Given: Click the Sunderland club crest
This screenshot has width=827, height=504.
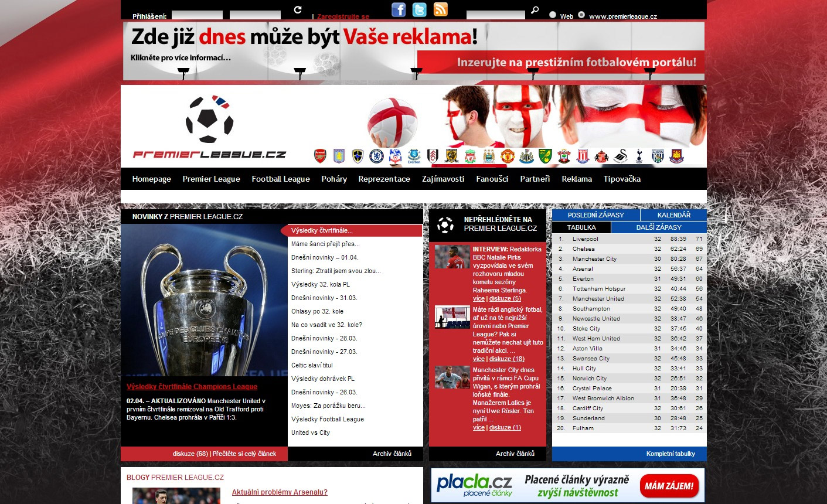Looking at the screenshot, I should 601,156.
